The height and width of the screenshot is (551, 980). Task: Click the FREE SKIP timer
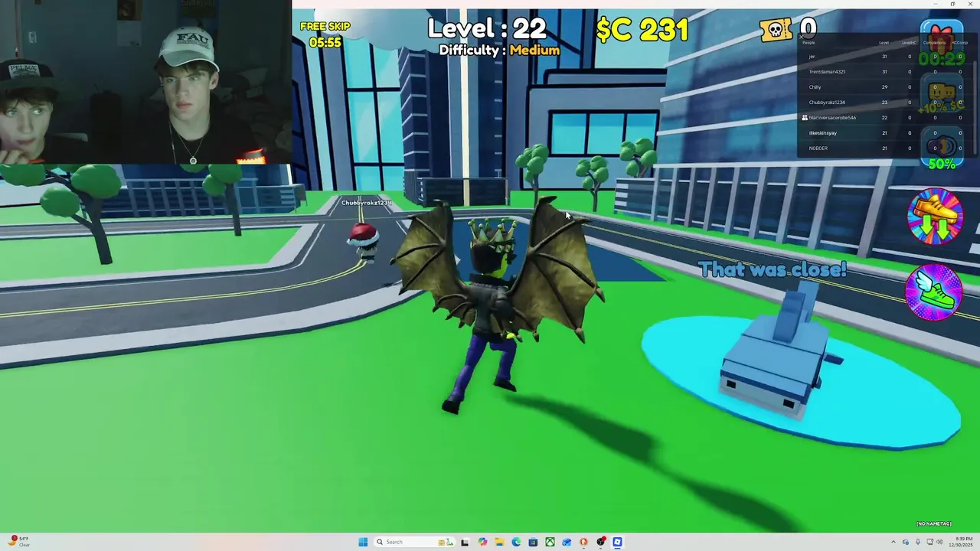[x=325, y=34]
